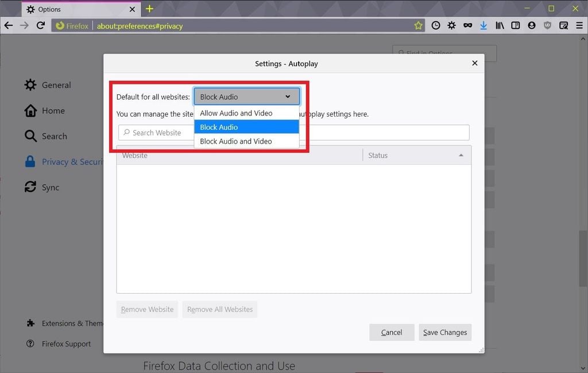
Task: Open the Library bookshelf icon
Action: pyautogui.click(x=500, y=25)
